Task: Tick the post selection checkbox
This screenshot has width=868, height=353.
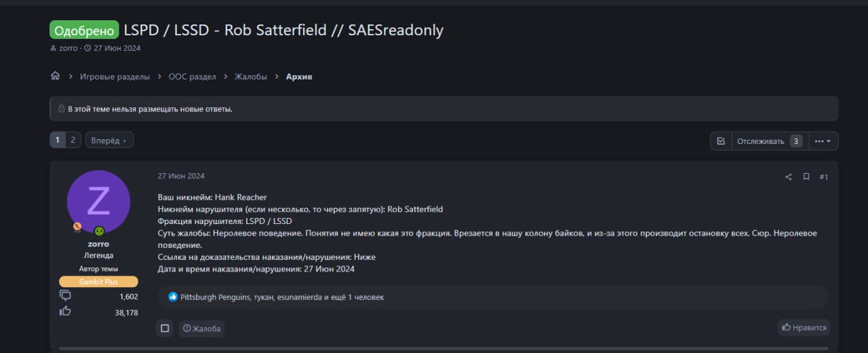Action: pos(165,329)
